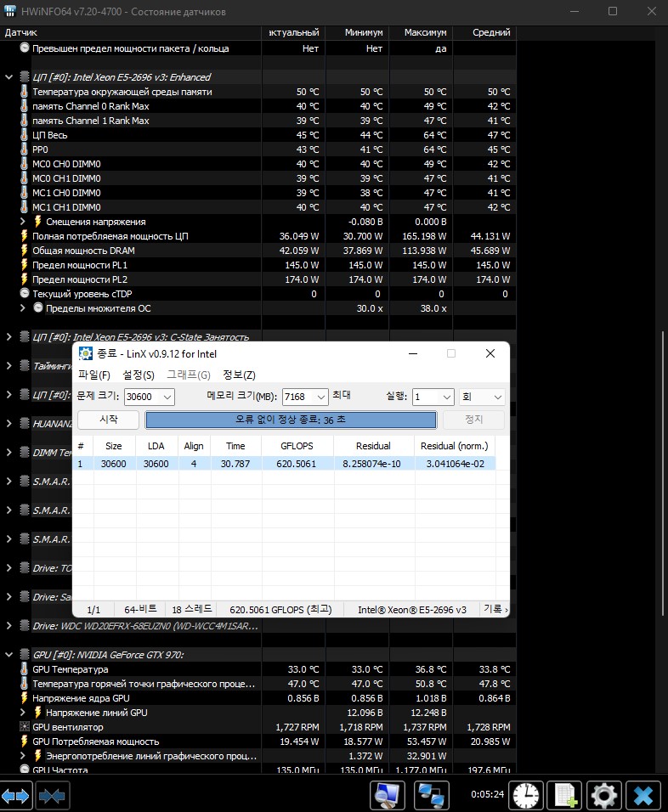668x812 pixels.
Task: Click the thermometer icon beside PP0
Action: (24, 149)
